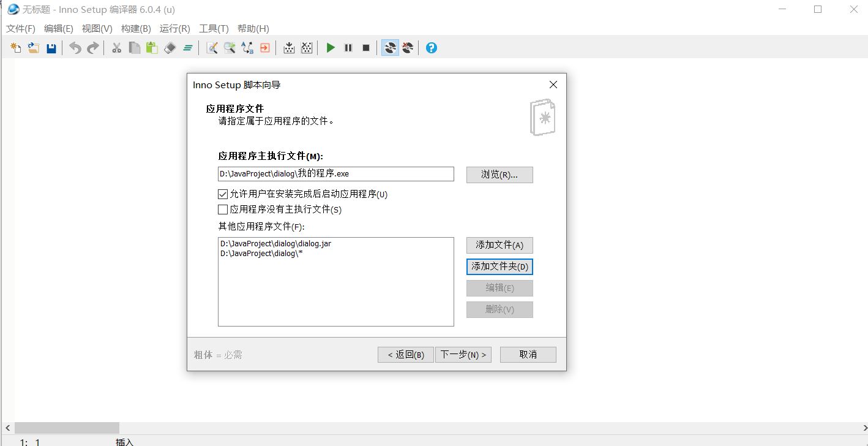
Task: Select Setup target disc icon
Action: coord(390,48)
